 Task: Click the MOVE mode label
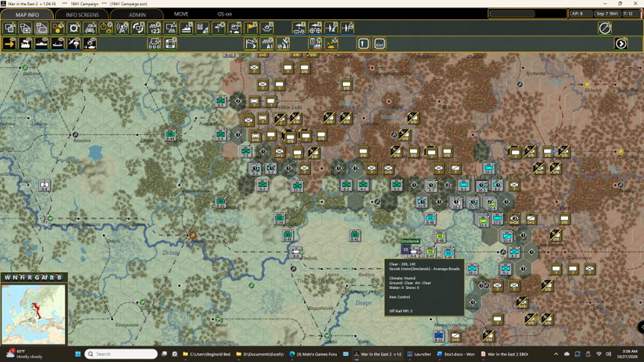pyautogui.click(x=181, y=14)
